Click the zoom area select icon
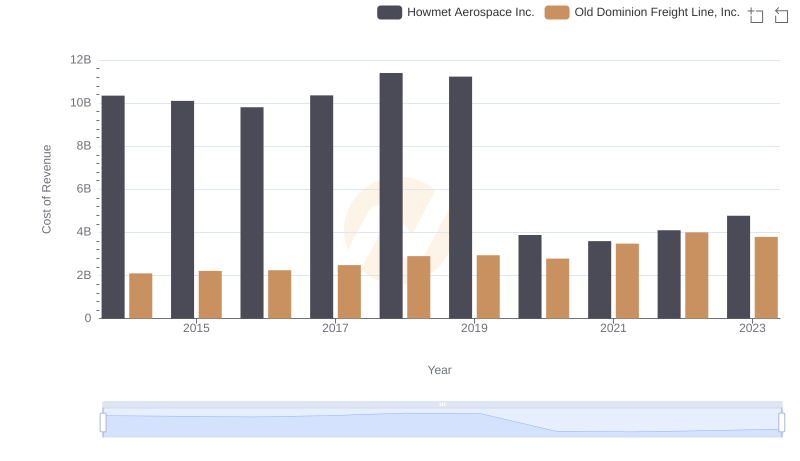The image size is (800, 461). click(x=756, y=15)
